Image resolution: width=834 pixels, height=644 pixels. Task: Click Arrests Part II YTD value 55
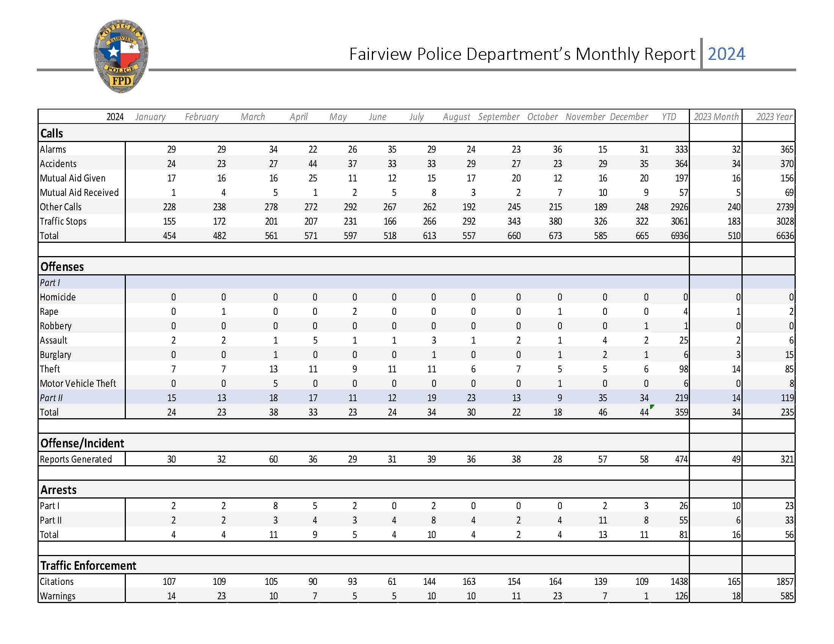[683, 521]
